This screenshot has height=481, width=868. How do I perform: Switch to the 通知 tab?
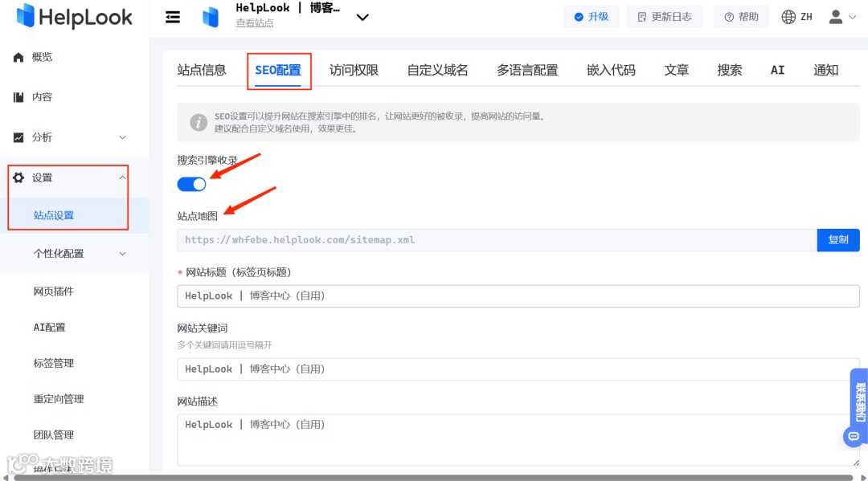(825, 70)
